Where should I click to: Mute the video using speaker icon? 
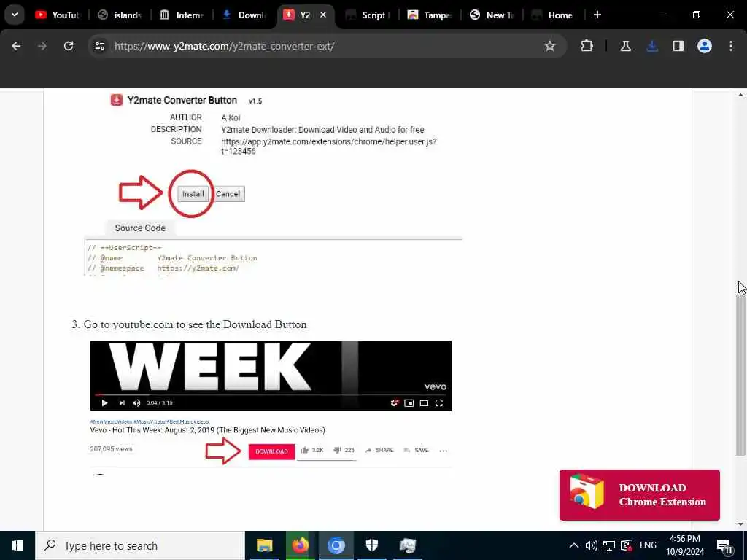[x=136, y=402]
